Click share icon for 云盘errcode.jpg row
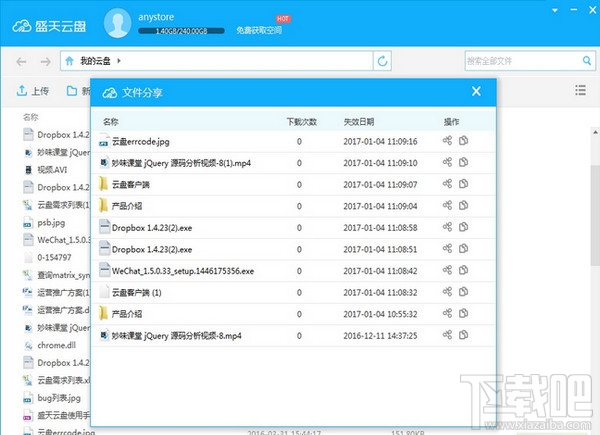 point(447,140)
